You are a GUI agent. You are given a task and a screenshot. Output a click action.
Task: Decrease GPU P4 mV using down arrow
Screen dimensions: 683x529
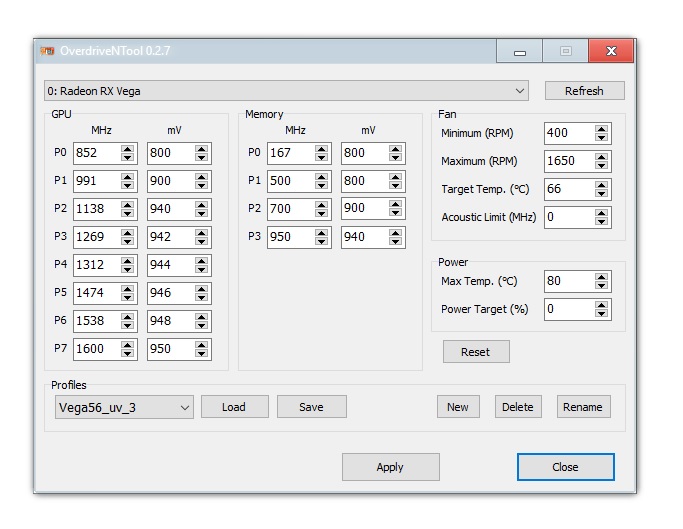[201, 269]
